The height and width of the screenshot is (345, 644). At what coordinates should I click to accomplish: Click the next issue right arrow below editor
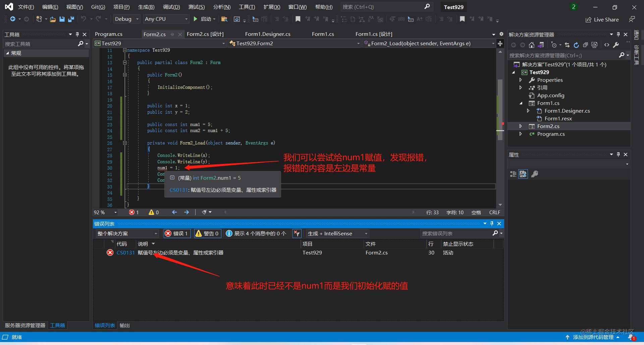click(x=186, y=212)
